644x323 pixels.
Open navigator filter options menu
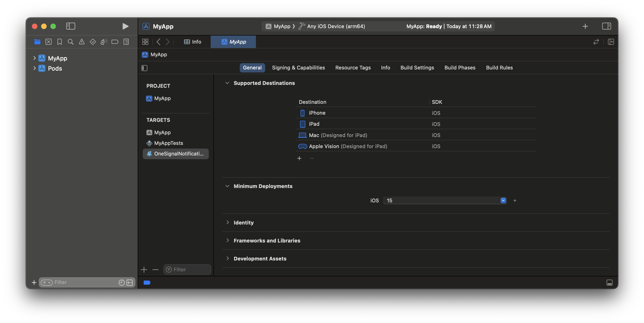(46, 282)
